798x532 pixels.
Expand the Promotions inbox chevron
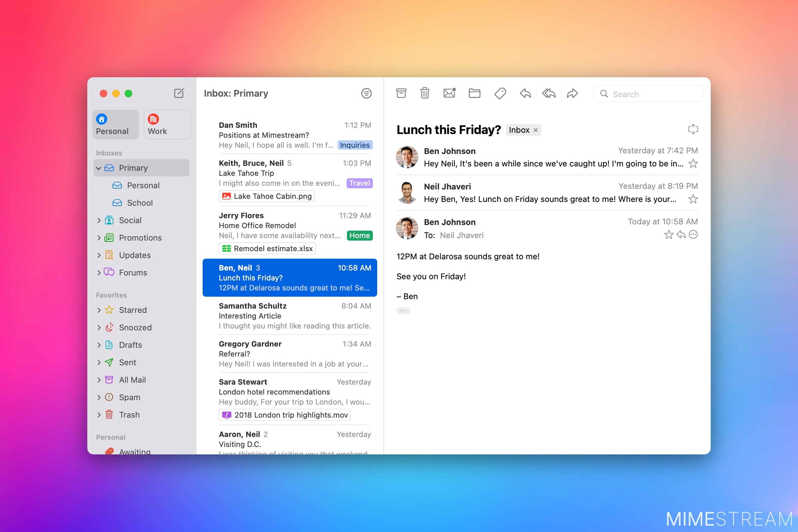(x=99, y=238)
